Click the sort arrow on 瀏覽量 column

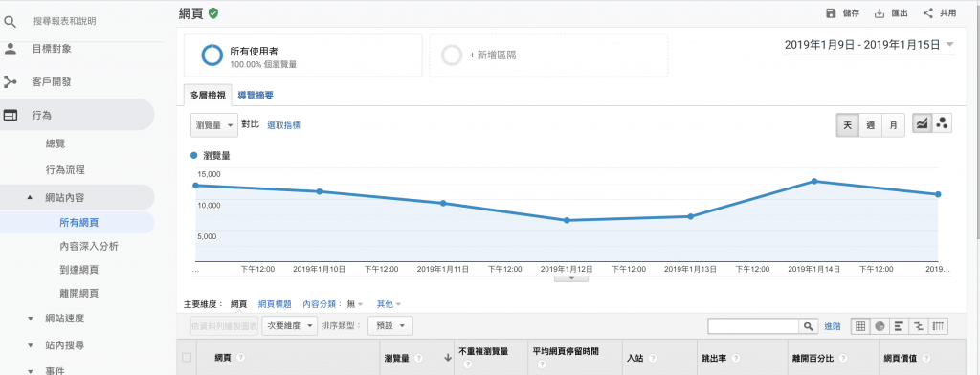(x=448, y=358)
